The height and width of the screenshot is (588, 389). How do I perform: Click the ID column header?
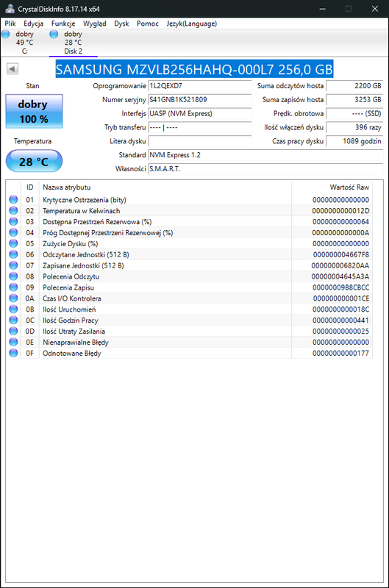pyautogui.click(x=30, y=187)
